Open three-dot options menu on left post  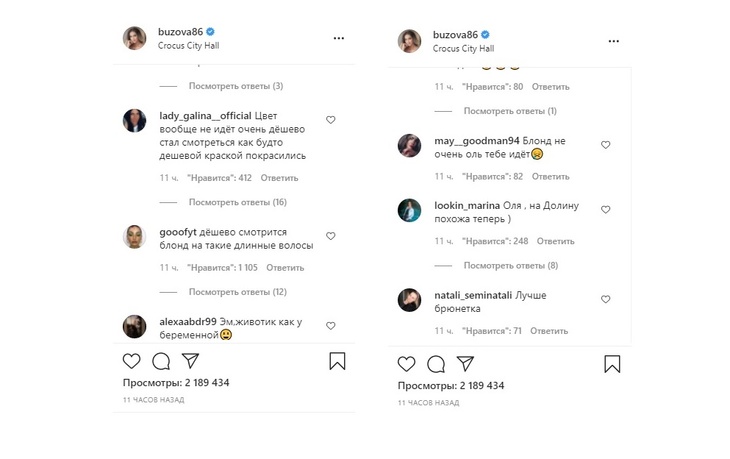[x=338, y=38]
